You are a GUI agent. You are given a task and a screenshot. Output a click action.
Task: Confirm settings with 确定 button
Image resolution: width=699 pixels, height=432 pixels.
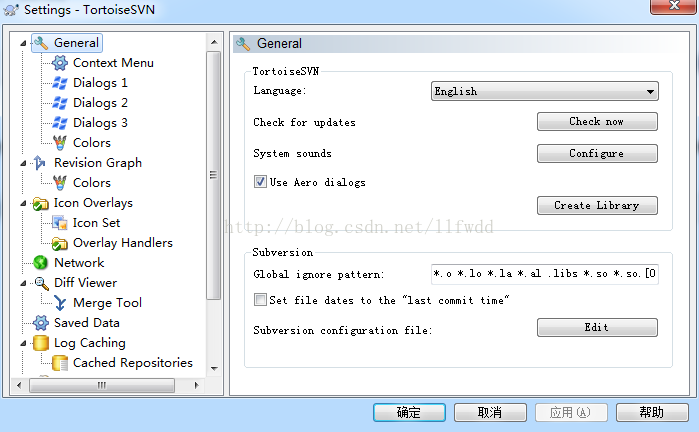[409, 412]
